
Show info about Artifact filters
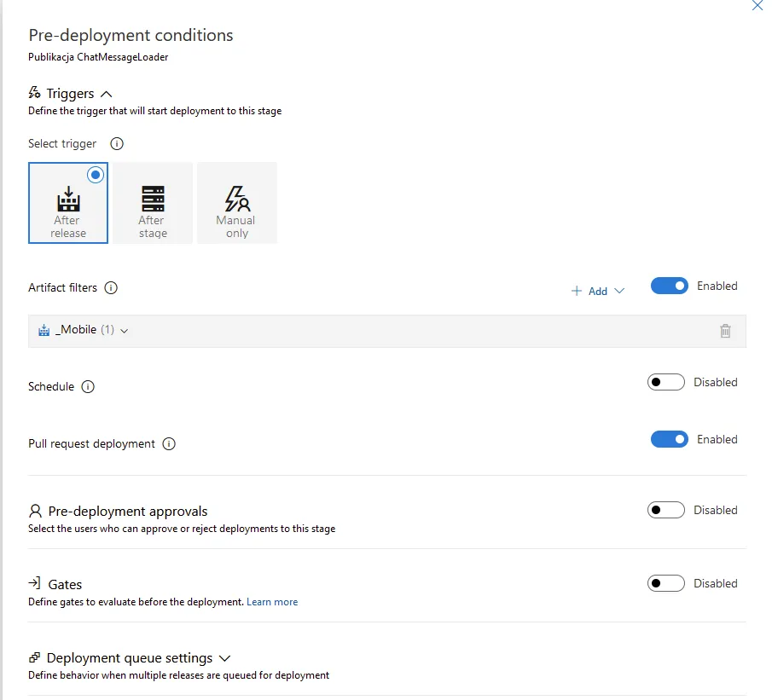(111, 288)
